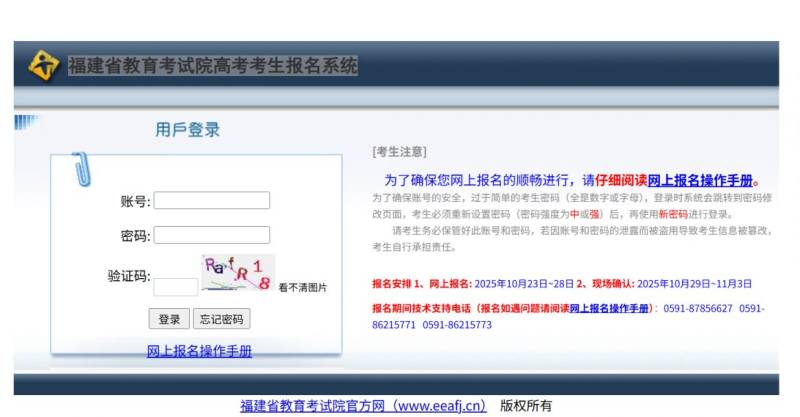Click the exam system logo in the header
The image size is (800, 417).
(44, 65)
